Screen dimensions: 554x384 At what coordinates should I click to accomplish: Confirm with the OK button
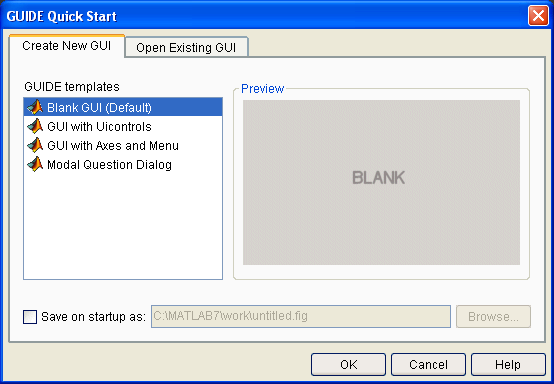tap(348, 364)
